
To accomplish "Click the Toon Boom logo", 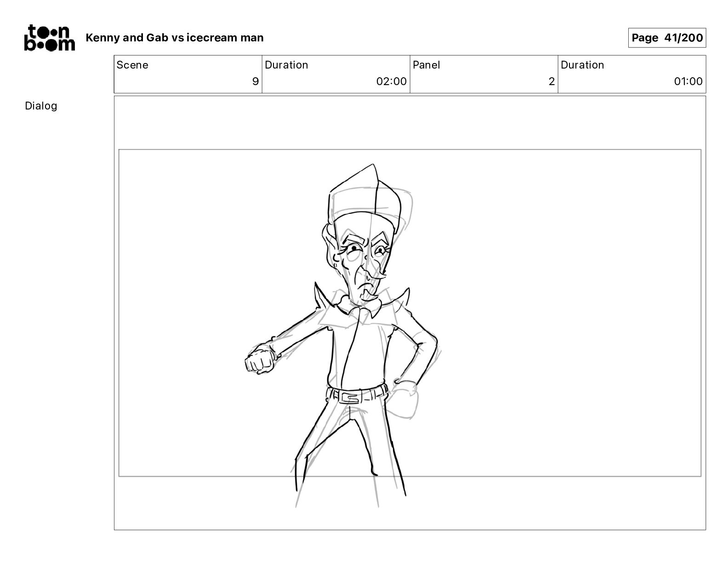I will [x=49, y=38].
